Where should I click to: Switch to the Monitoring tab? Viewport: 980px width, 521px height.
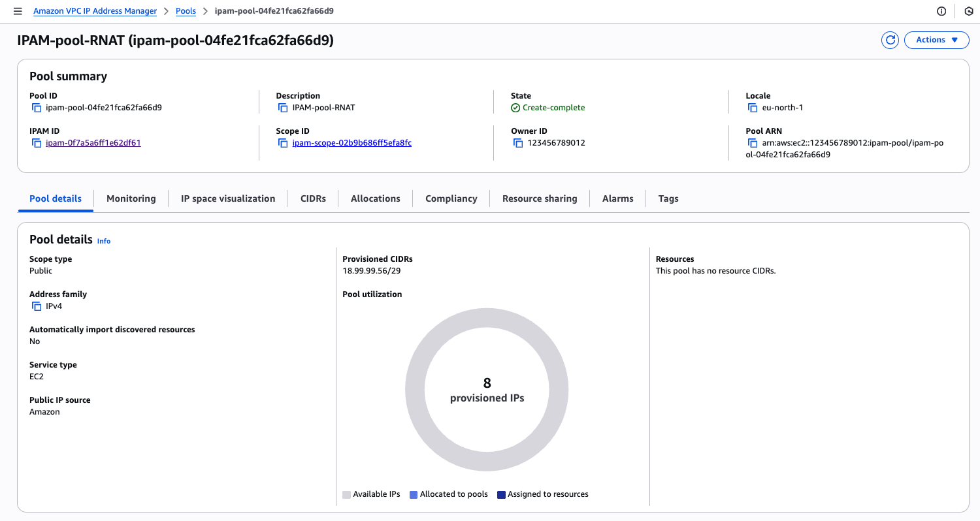point(131,198)
